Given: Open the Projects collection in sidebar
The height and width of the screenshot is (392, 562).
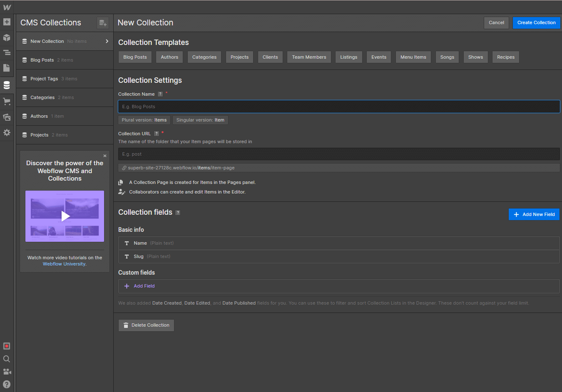Looking at the screenshot, I should [x=65, y=135].
